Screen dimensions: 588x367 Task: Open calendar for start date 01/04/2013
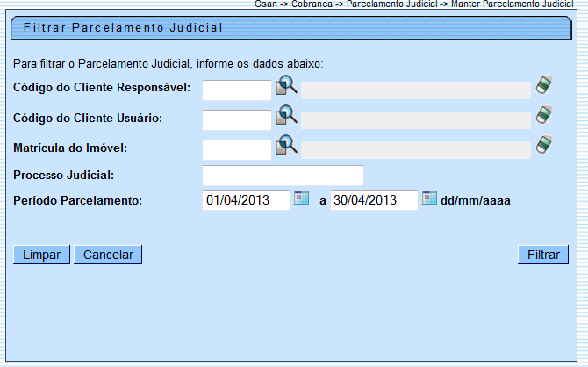[302, 198]
